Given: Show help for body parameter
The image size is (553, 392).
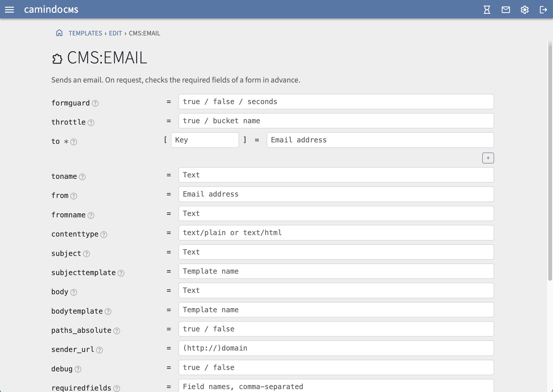Looking at the screenshot, I should (74, 292).
